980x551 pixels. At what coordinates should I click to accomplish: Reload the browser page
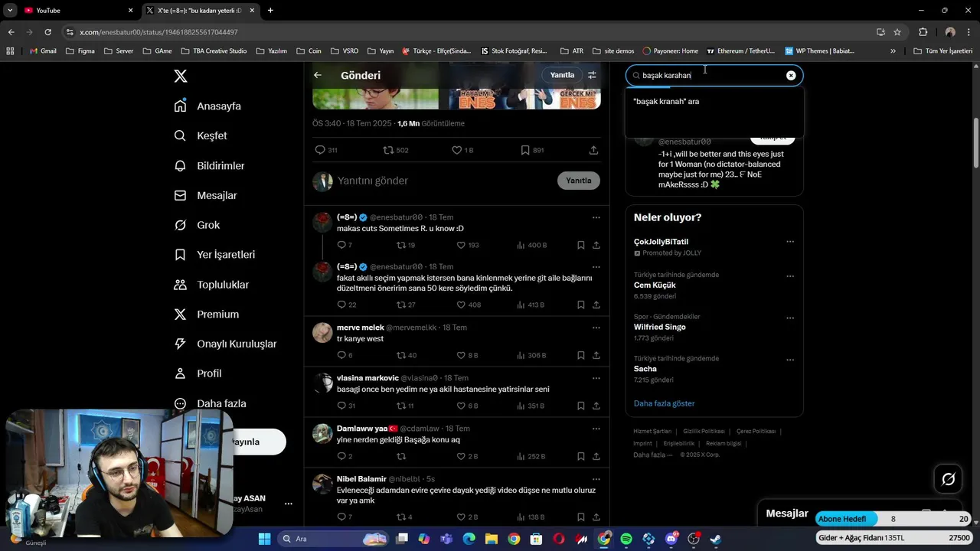(x=47, y=32)
